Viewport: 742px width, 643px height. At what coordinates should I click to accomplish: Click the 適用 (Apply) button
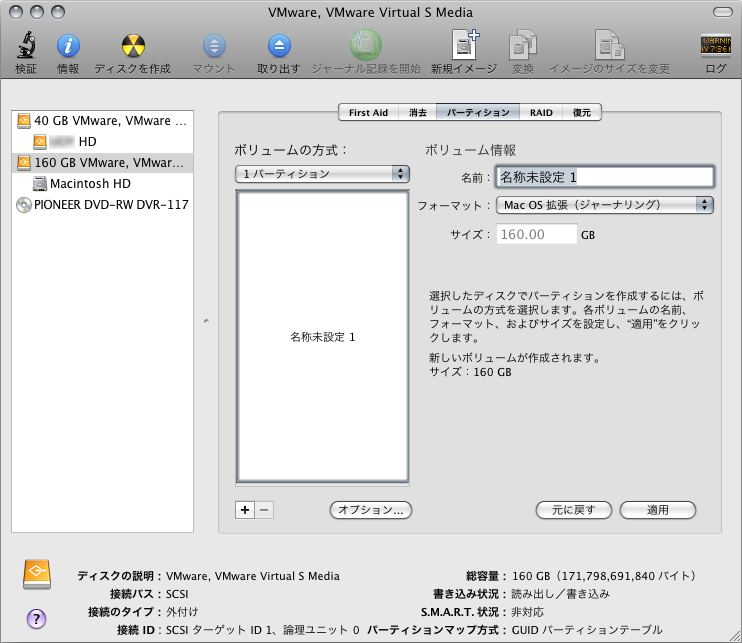click(657, 510)
